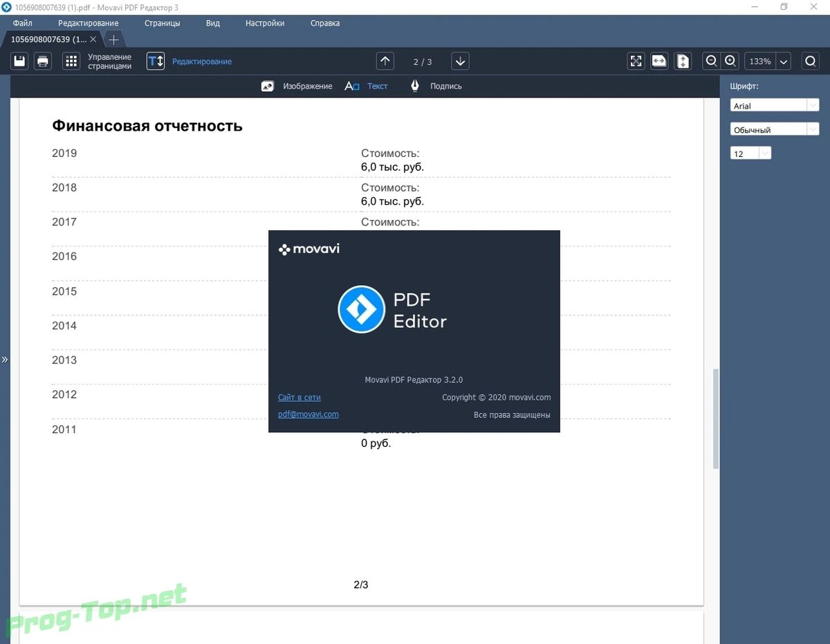Go to next page with down arrow
This screenshot has height=644, width=830.
point(460,61)
